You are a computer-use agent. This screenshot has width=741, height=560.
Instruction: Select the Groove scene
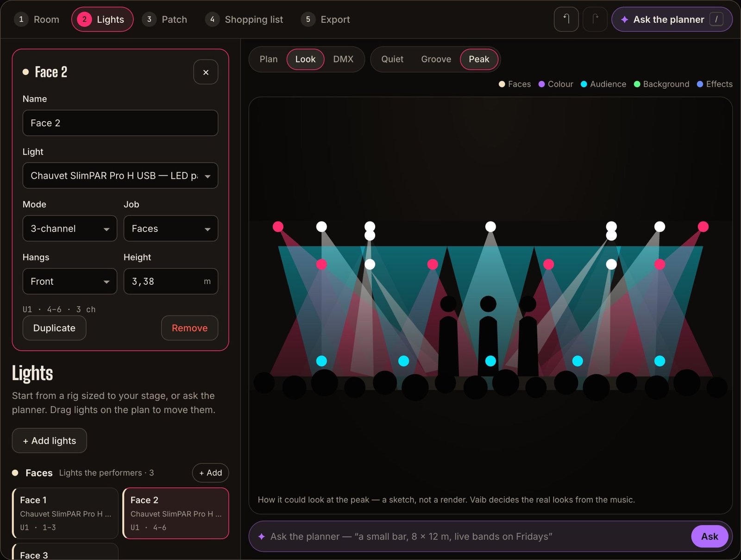pyautogui.click(x=436, y=59)
